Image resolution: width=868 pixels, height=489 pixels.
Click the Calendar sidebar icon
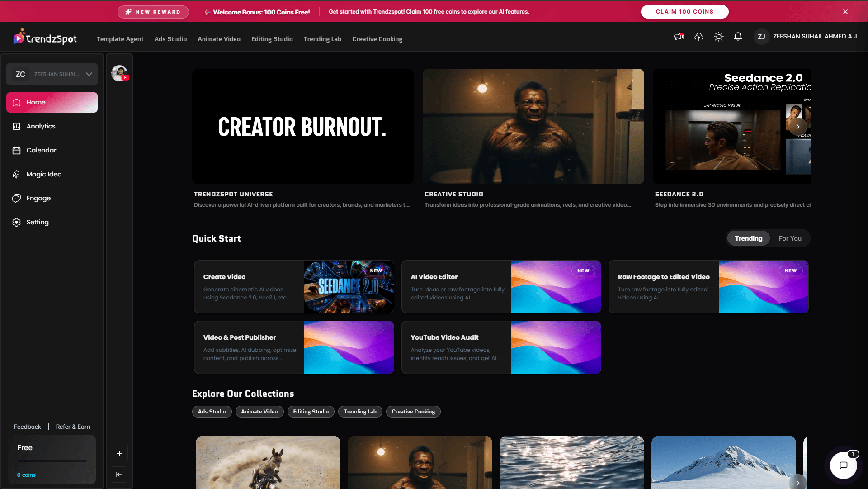tap(17, 151)
